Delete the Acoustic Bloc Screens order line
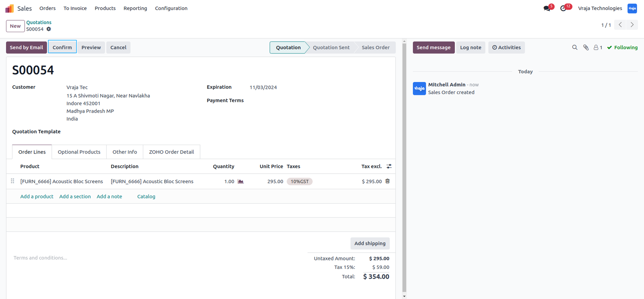Screen dimensions: 644x299 coord(388,181)
